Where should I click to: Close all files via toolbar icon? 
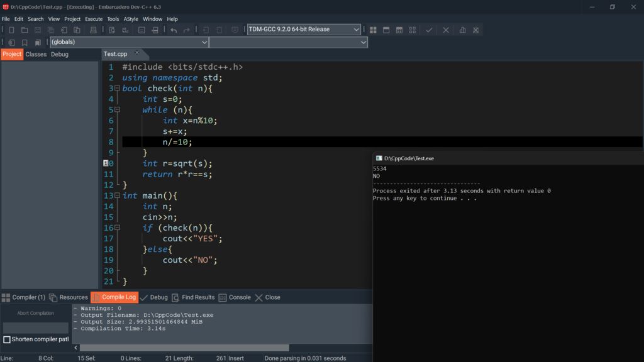[77, 30]
